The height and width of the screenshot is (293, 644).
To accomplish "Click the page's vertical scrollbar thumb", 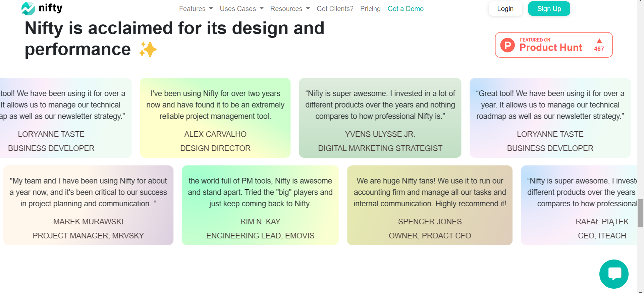I will pyautogui.click(x=640, y=213).
